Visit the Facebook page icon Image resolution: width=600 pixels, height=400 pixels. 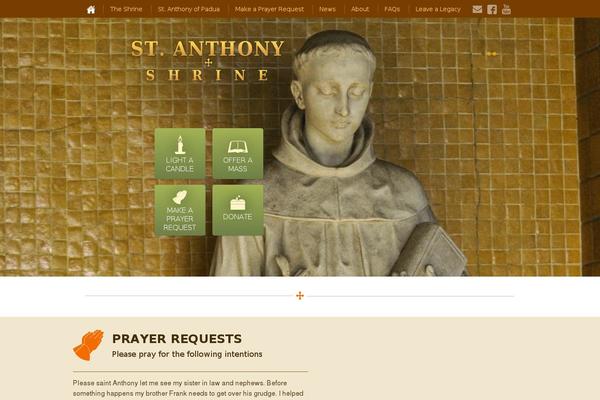492,9
